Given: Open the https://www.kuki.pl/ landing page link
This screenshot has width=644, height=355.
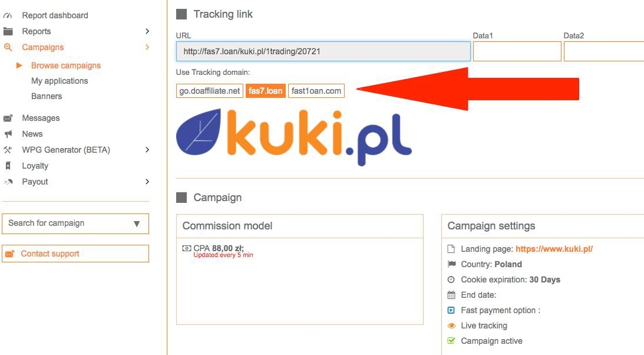Looking at the screenshot, I should point(554,249).
